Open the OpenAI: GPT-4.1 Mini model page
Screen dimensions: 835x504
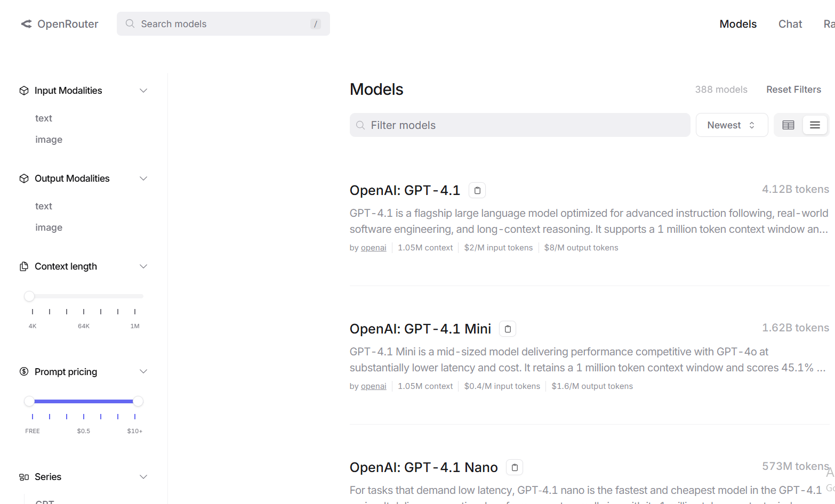point(420,329)
